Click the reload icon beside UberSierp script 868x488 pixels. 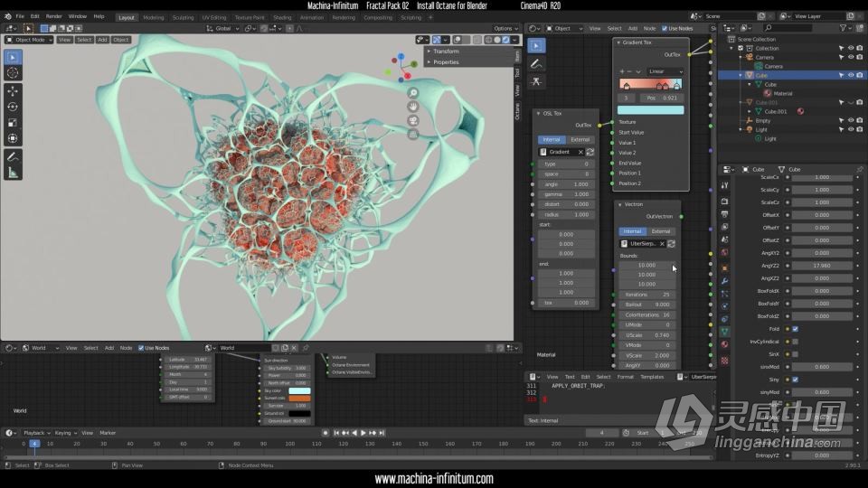(671, 243)
